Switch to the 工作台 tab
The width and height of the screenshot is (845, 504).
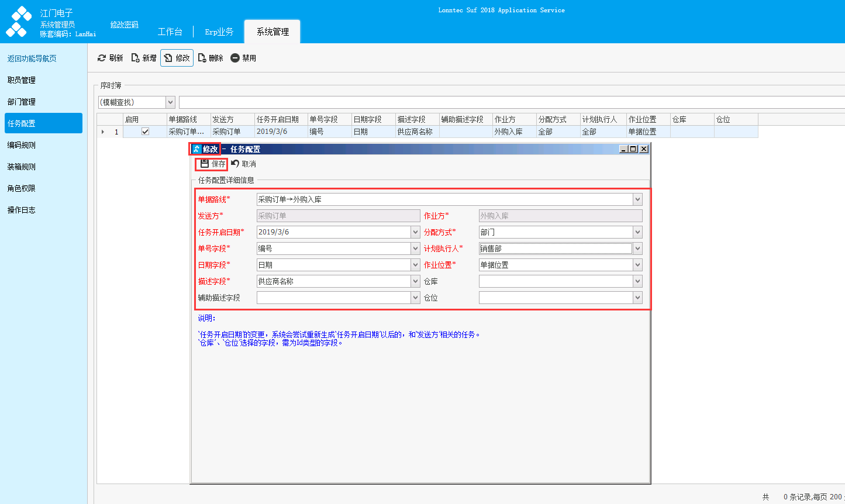(x=170, y=32)
